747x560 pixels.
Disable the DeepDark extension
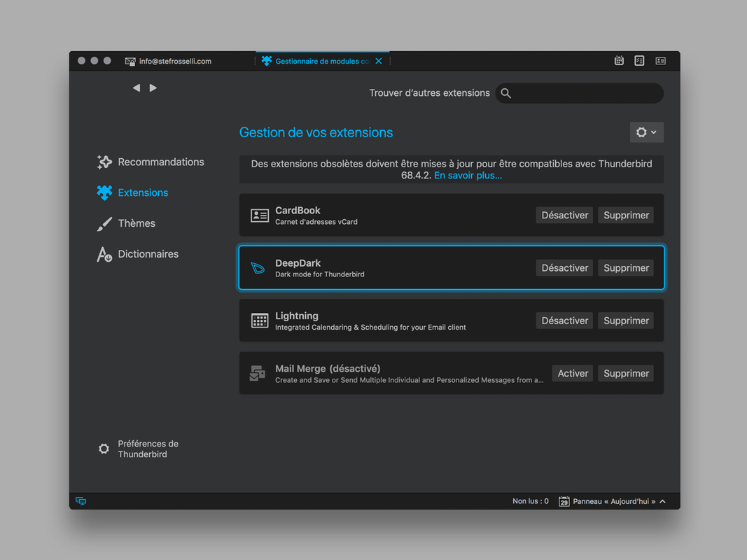tap(564, 268)
